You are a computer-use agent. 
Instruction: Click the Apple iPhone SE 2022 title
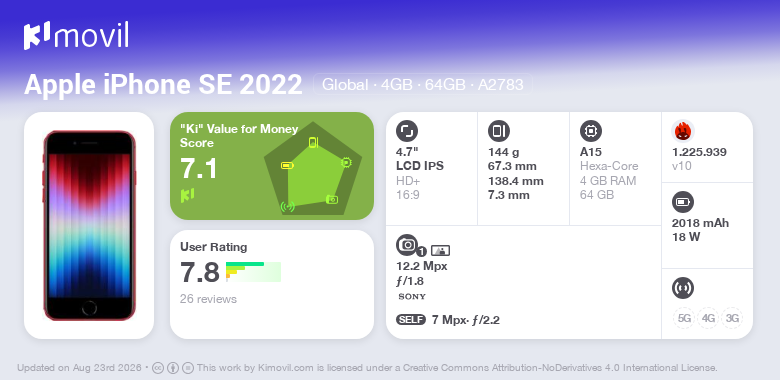(x=163, y=84)
